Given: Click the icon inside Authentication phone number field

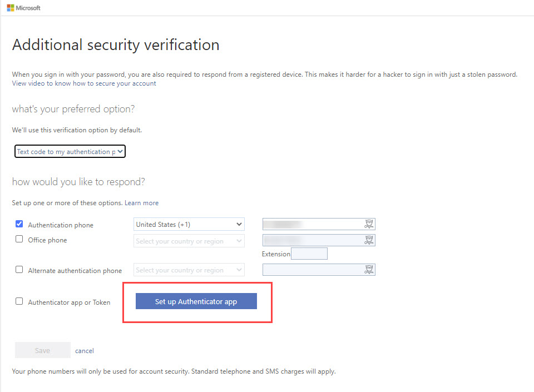Looking at the screenshot, I should [369, 224].
